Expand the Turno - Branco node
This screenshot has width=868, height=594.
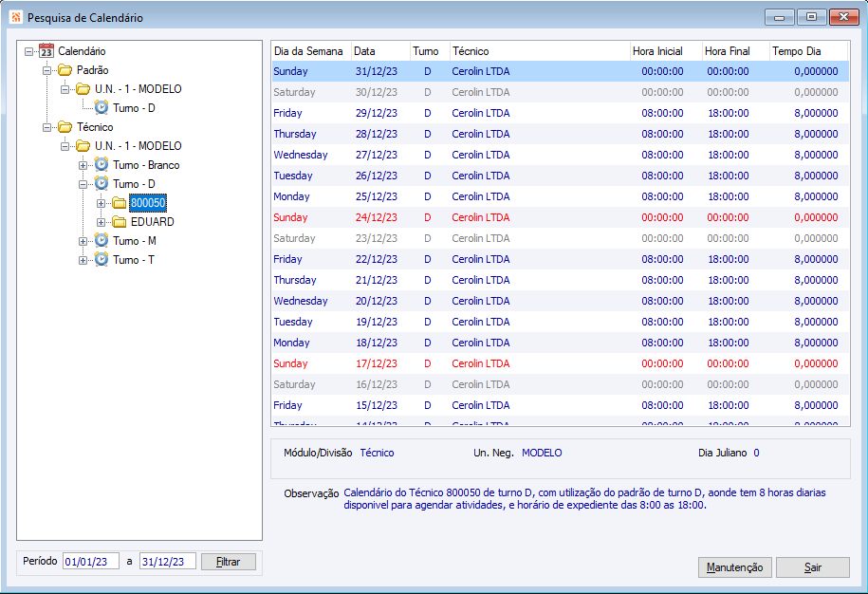click(83, 165)
